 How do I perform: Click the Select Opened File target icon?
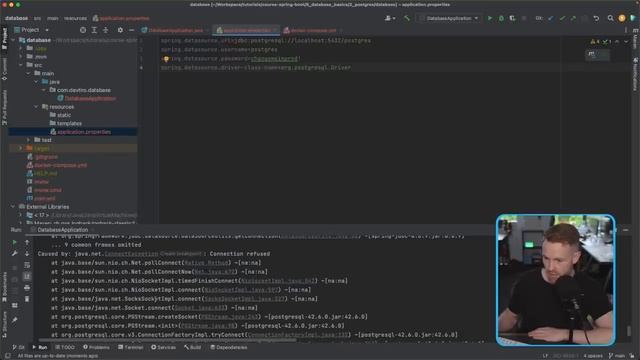[83, 30]
